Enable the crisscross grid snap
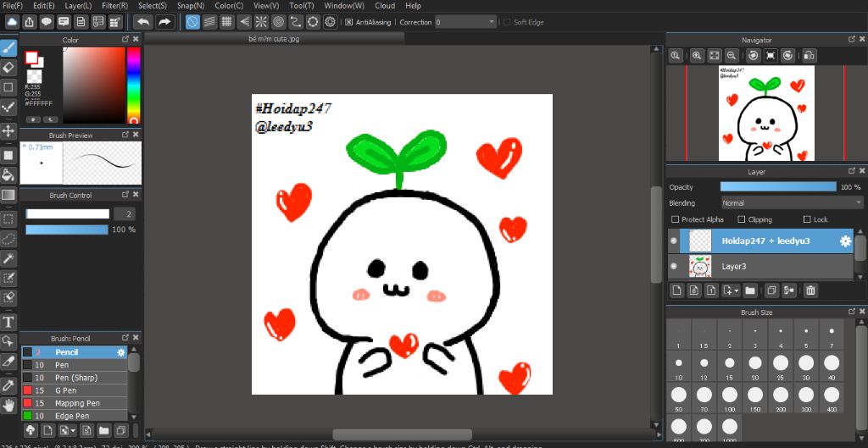 (226, 22)
